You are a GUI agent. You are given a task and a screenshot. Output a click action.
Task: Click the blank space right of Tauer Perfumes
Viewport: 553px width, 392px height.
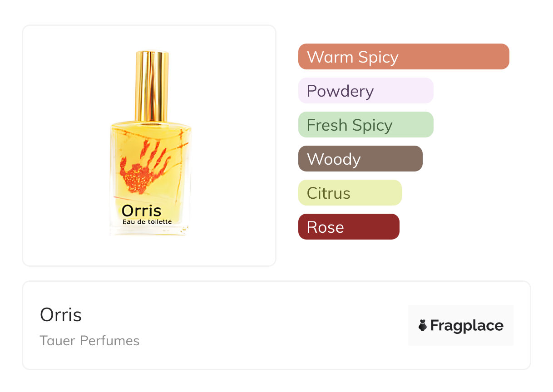pos(272,341)
